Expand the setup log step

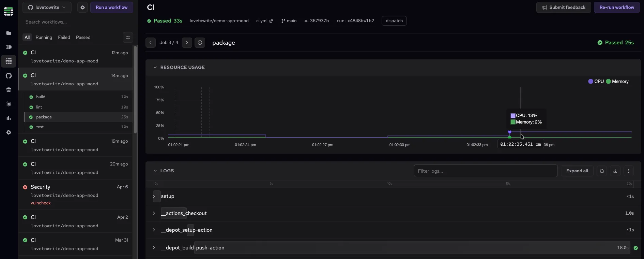tap(154, 196)
